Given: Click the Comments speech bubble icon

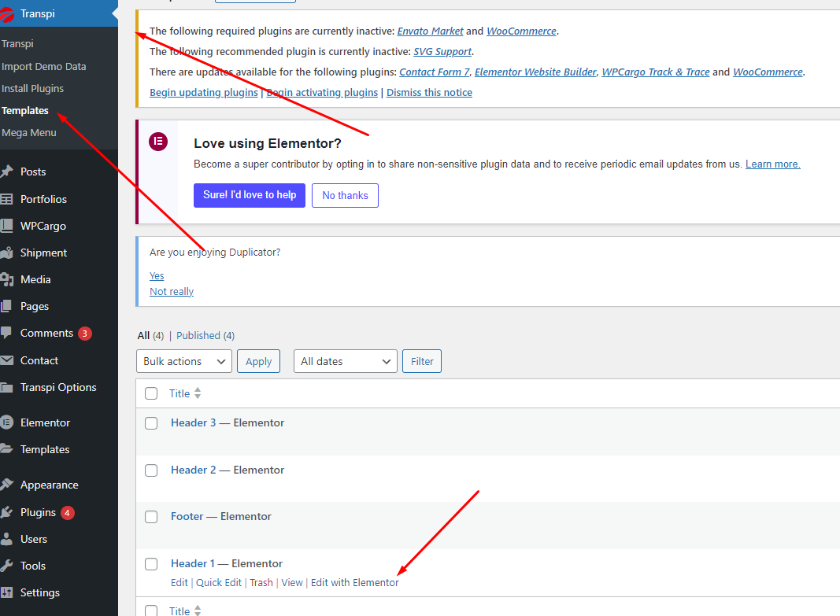Looking at the screenshot, I should click(6, 333).
